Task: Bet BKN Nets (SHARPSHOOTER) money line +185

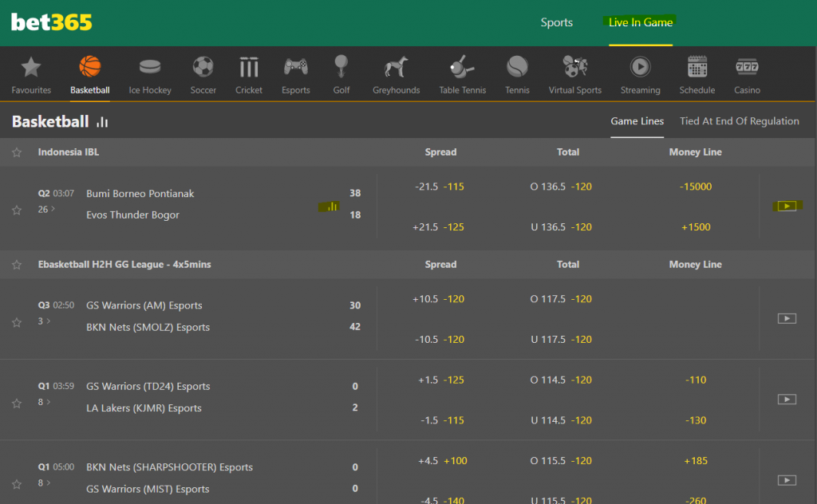Action: click(x=696, y=461)
